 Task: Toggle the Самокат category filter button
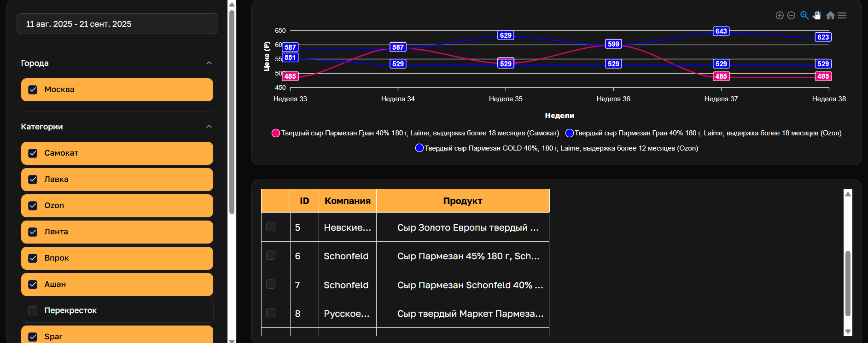click(x=117, y=153)
